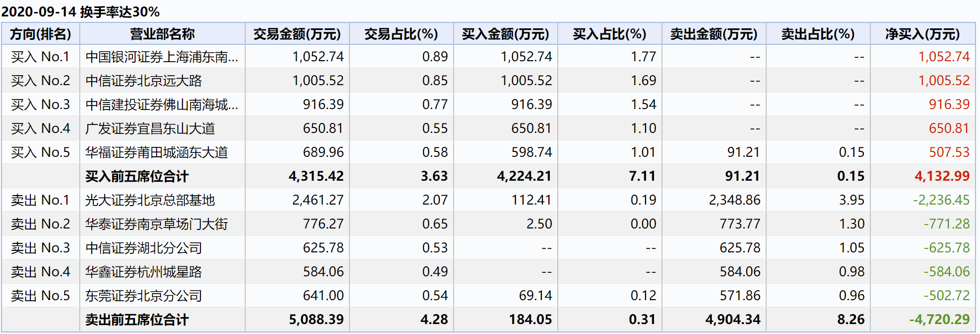Screen dimensions: 980x334
Task: Select 华鑫证券杭州城星路 branch name
Action: (144, 272)
